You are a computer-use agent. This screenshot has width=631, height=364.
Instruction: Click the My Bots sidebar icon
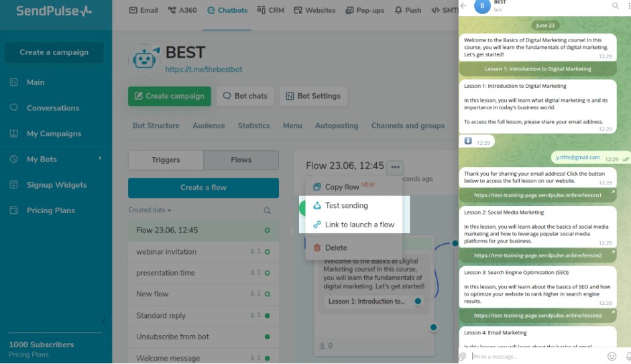pos(13,159)
